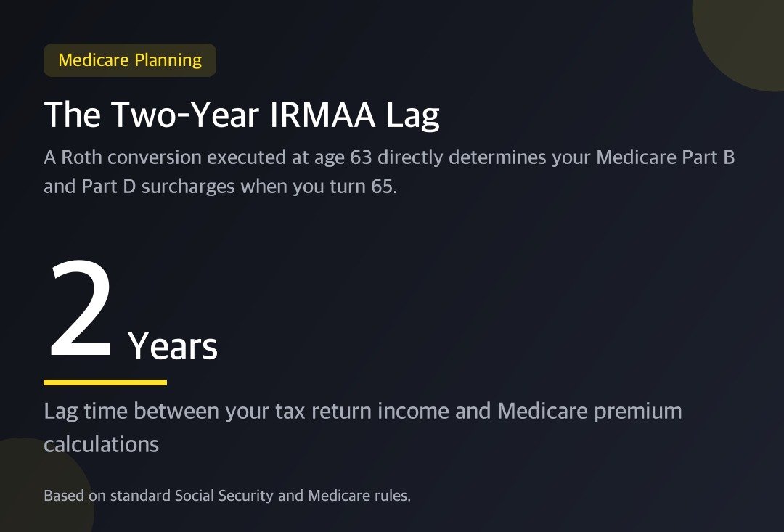
Task: Click the word calculations
Action: (x=102, y=444)
